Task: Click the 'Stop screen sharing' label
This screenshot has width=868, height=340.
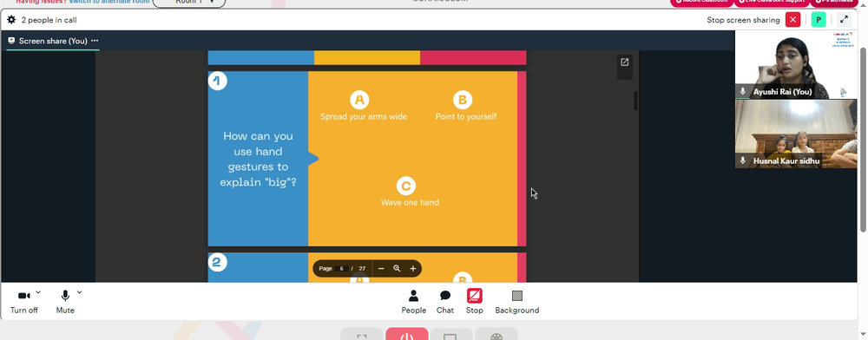Action: coord(744,20)
